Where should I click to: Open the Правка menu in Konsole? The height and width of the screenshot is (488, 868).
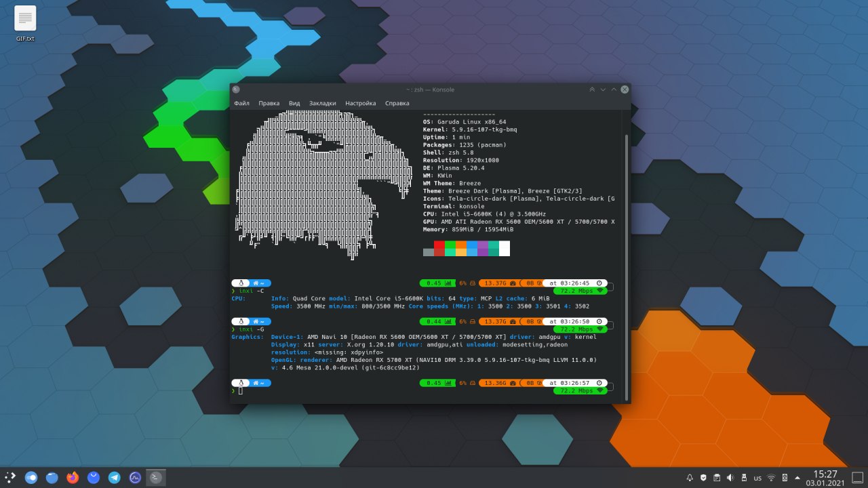click(269, 103)
